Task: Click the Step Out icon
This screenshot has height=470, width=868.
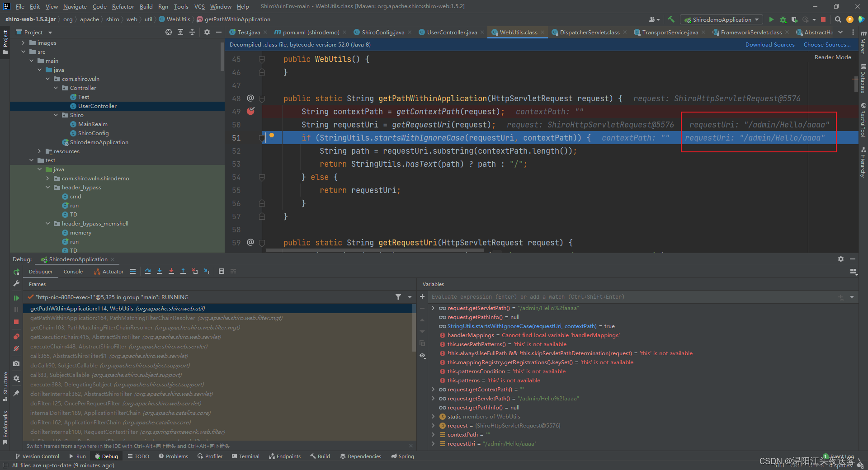Action: (x=183, y=271)
